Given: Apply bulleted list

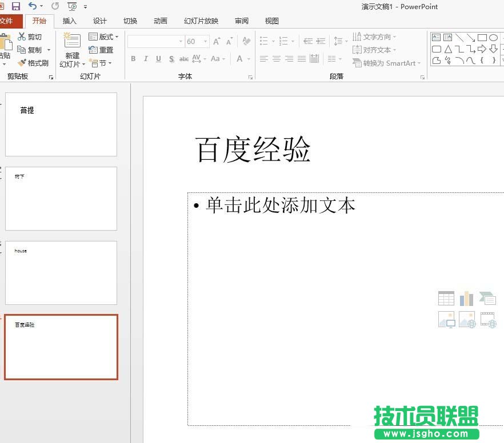Looking at the screenshot, I should (264, 41).
